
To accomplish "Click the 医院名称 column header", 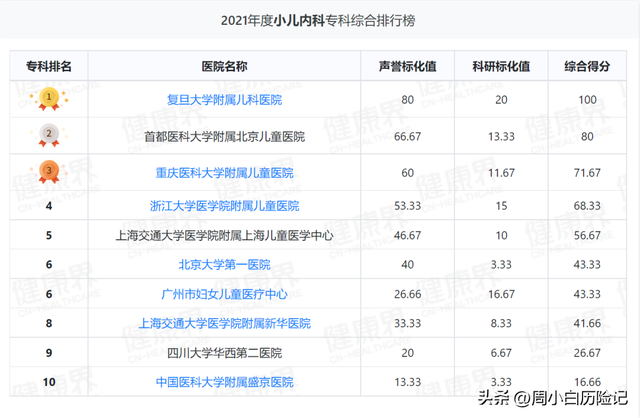I will (224, 66).
